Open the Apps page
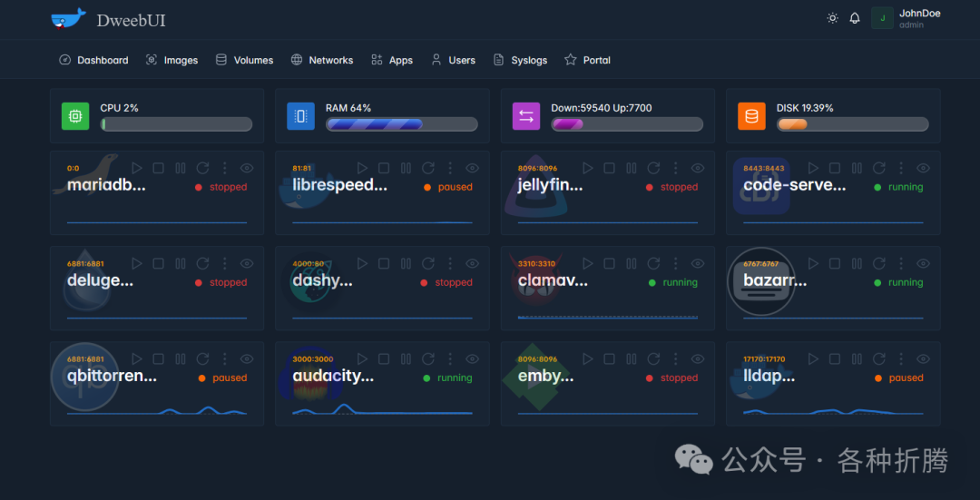This screenshot has height=500, width=980. (392, 60)
